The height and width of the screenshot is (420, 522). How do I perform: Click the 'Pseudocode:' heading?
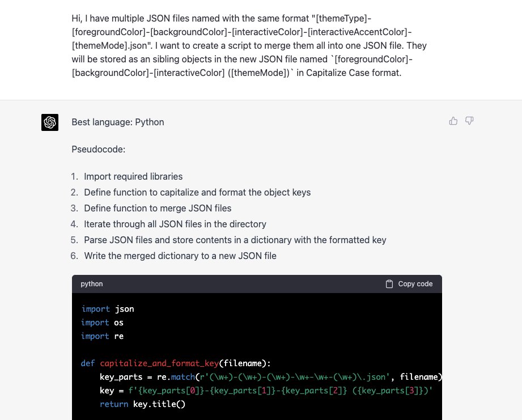click(x=99, y=150)
